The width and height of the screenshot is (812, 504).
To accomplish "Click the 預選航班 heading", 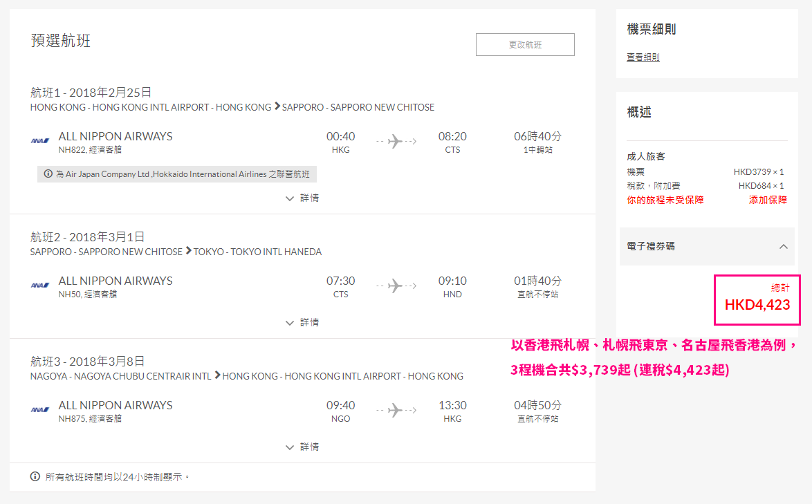I will tap(61, 40).
